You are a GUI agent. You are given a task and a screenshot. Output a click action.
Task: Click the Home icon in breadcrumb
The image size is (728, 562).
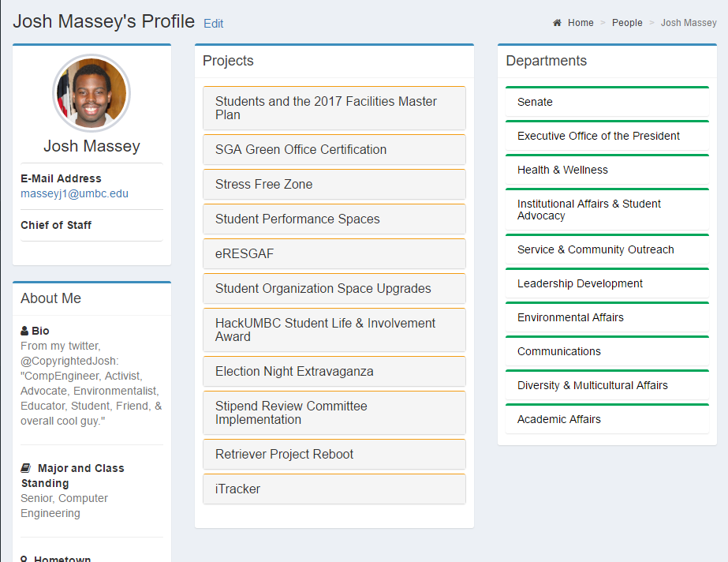pyautogui.click(x=557, y=23)
